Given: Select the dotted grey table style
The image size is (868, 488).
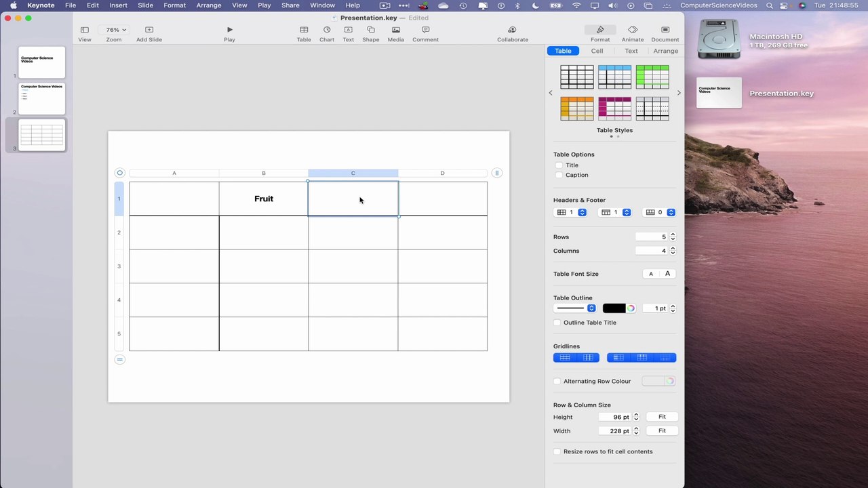Looking at the screenshot, I should [652, 108].
